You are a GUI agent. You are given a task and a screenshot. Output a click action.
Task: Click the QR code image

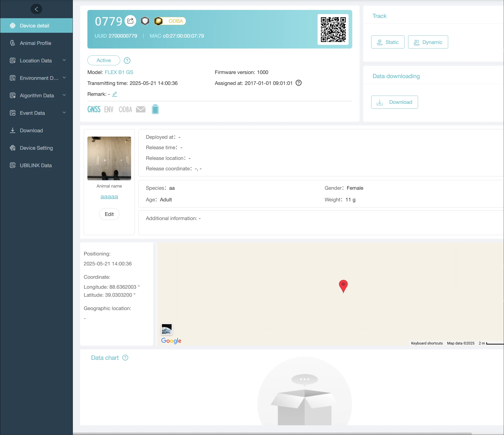pyautogui.click(x=333, y=29)
